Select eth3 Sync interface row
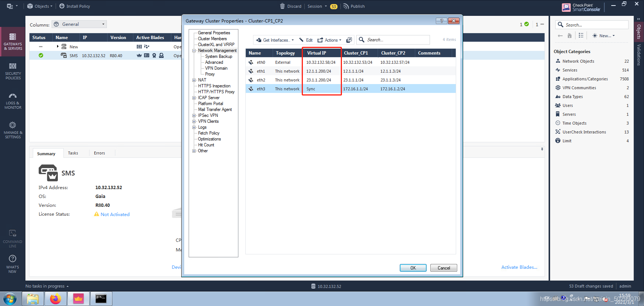This screenshot has width=644, height=306. point(351,89)
